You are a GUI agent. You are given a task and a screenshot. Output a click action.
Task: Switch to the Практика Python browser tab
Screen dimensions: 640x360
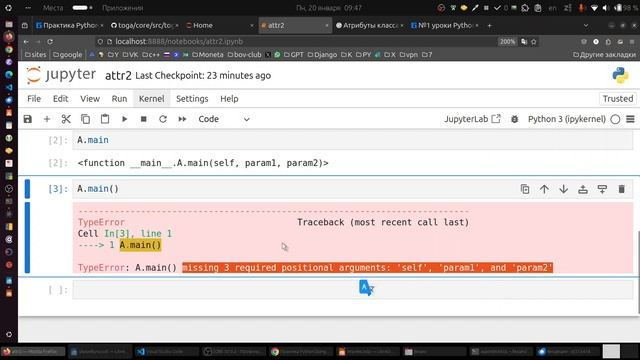point(69,25)
